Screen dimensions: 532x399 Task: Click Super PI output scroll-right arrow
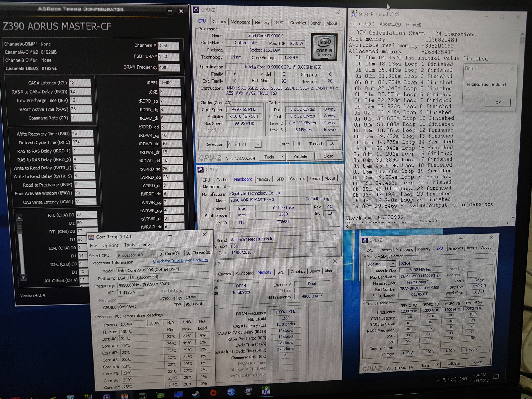click(x=507, y=223)
